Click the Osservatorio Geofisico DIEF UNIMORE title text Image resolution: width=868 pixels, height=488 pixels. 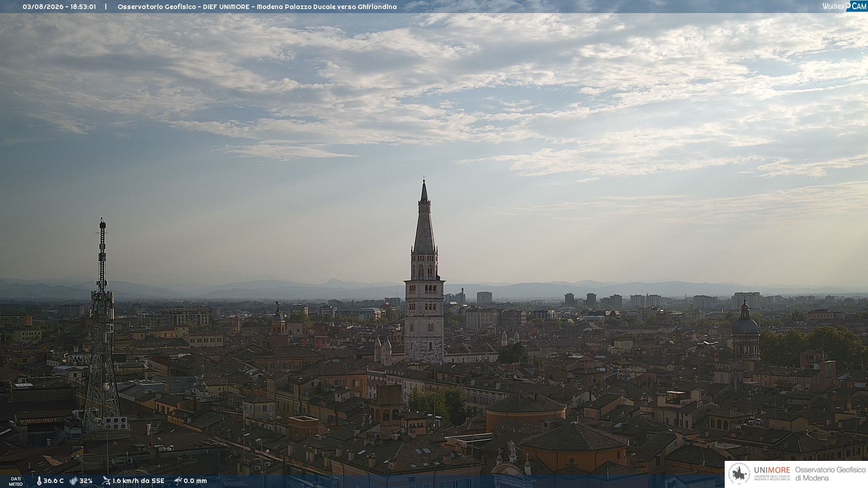pos(257,7)
